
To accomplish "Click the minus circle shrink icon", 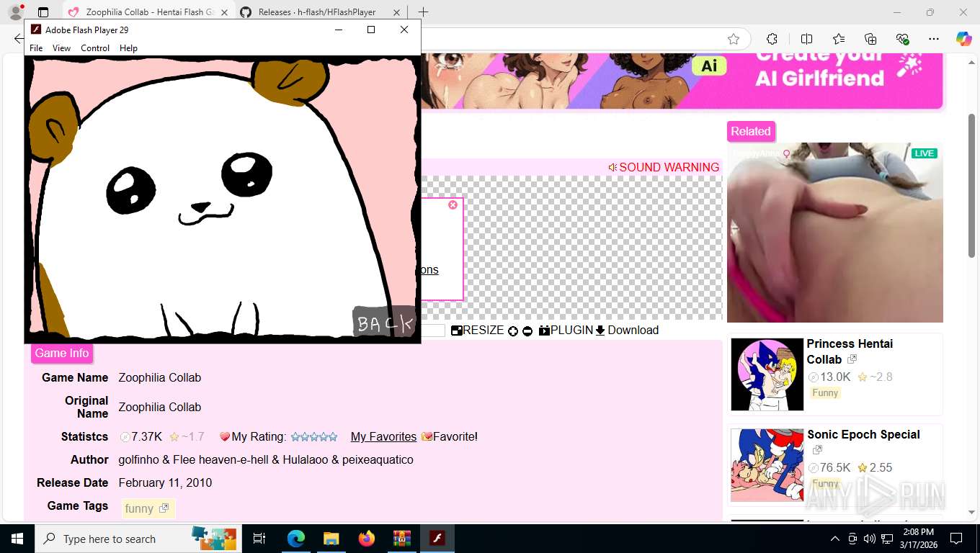I will click(x=527, y=331).
